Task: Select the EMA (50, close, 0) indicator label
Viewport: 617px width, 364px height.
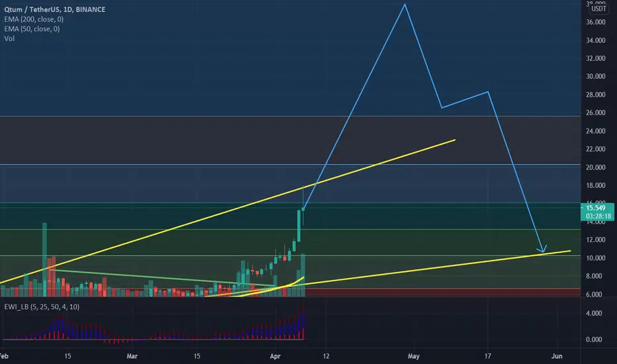Action: point(32,28)
